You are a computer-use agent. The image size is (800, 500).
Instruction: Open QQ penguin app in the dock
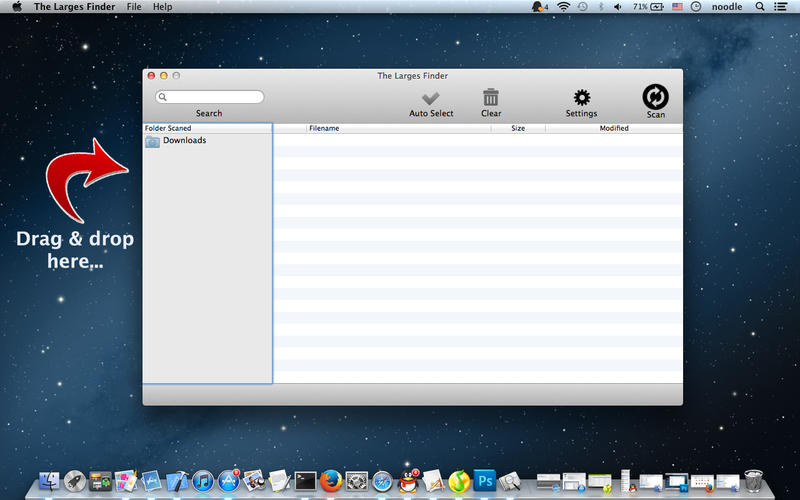point(408,480)
